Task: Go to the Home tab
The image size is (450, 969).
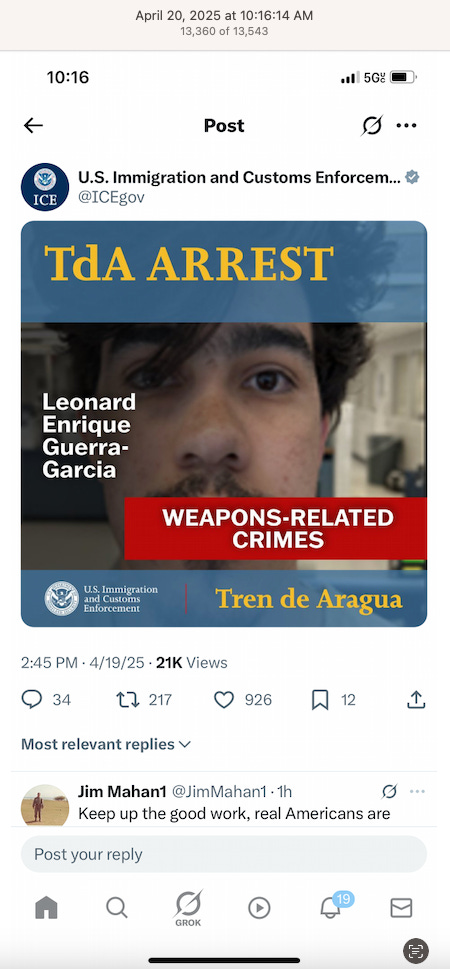Action: click(x=46, y=907)
